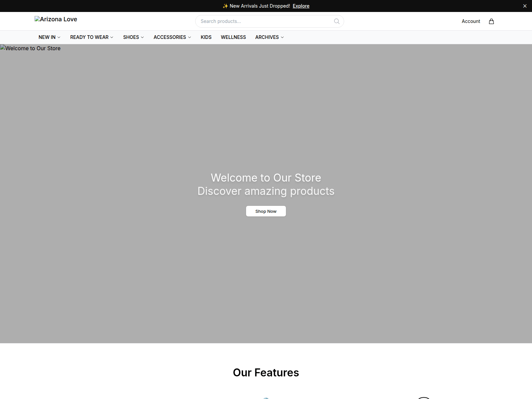Dismiss the New Arrivals announcement banner
Image resolution: width=532 pixels, height=399 pixels.
coord(525,6)
